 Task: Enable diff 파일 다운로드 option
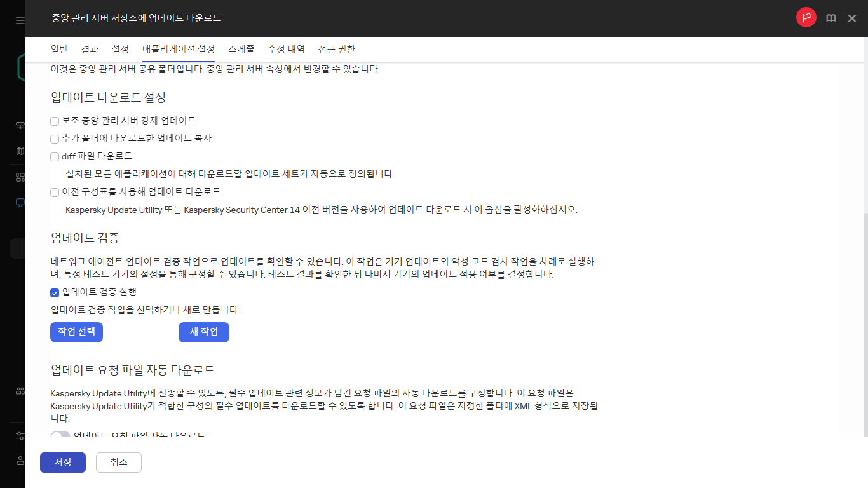point(54,156)
